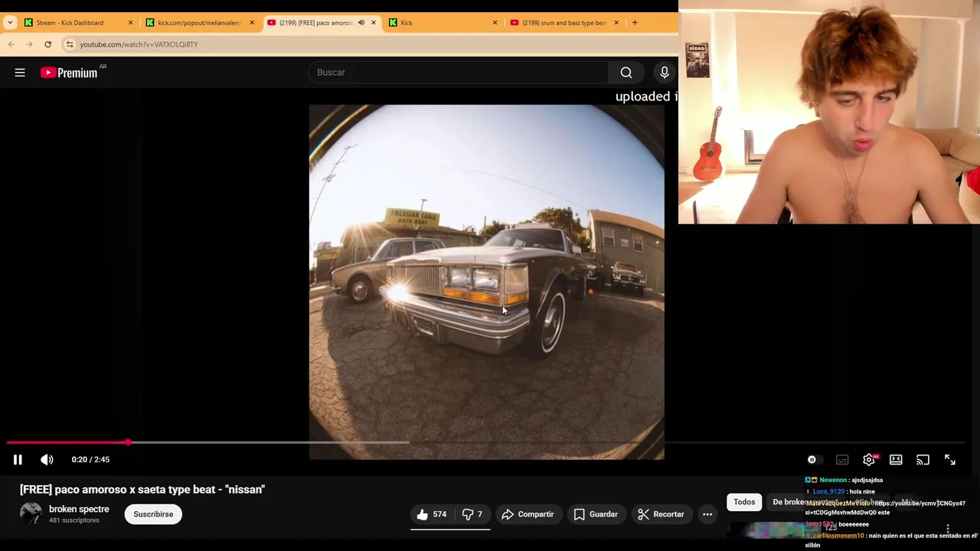
Task: Switch to srum and bass type beat tab
Action: coord(563,23)
